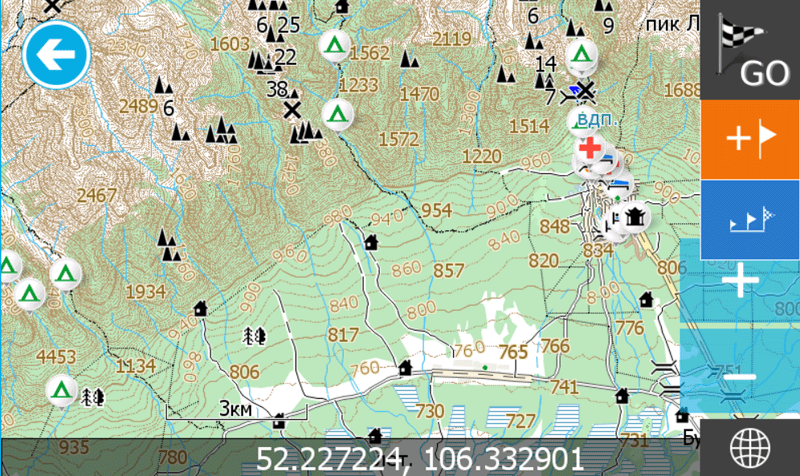Click the orange add waypoint flag button

[x=750, y=139]
